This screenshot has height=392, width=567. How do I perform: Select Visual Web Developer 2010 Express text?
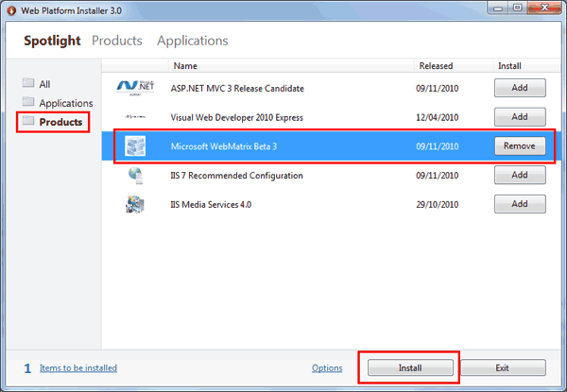pos(237,117)
